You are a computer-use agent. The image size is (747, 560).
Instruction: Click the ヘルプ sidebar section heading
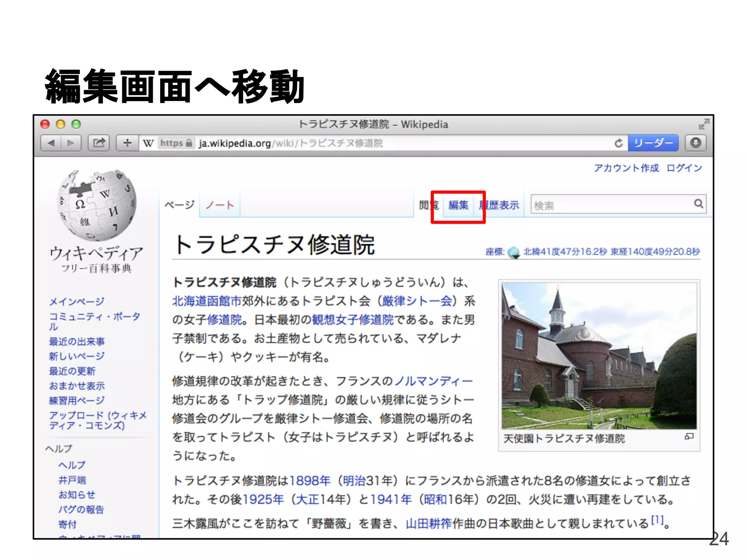coord(59,449)
